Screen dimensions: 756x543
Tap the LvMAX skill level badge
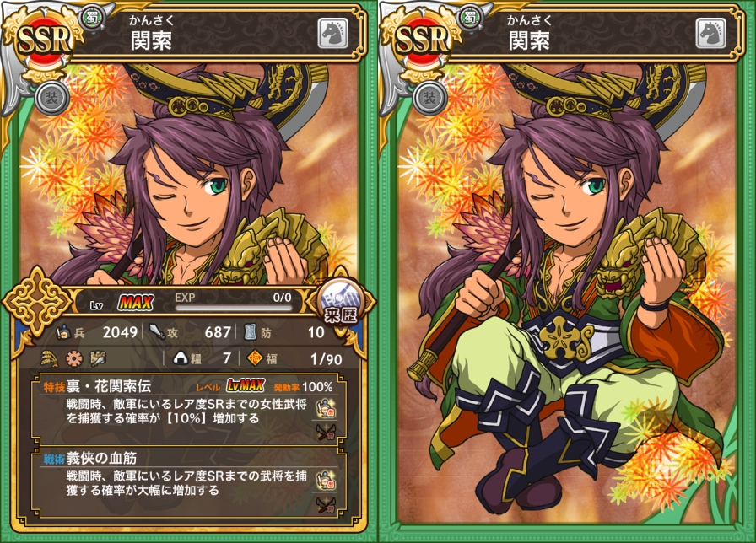pyautogui.click(x=246, y=386)
